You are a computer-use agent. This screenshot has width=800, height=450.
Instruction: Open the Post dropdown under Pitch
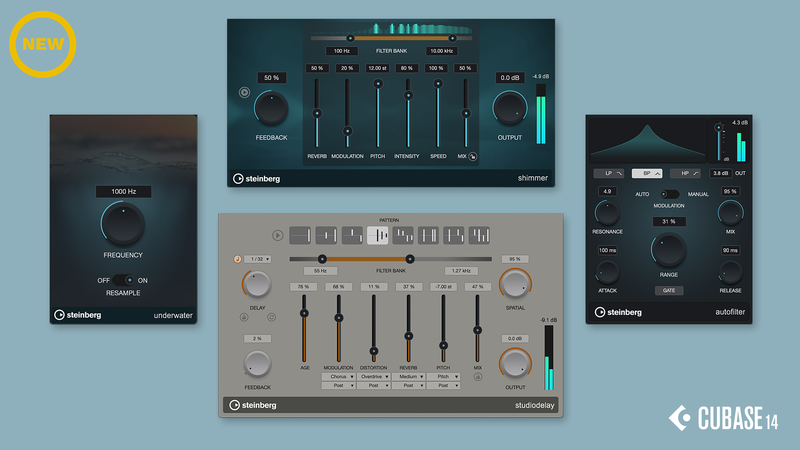pos(443,386)
